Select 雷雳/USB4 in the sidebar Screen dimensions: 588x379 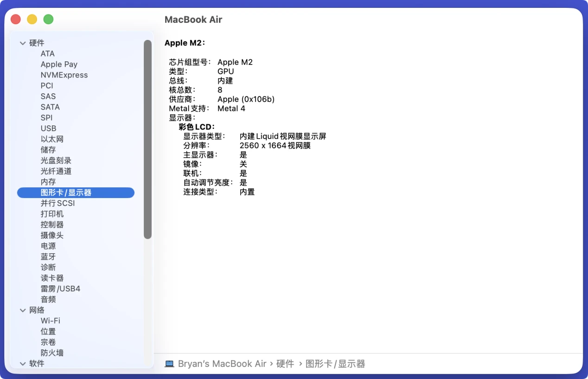click(x=60, y=289)
